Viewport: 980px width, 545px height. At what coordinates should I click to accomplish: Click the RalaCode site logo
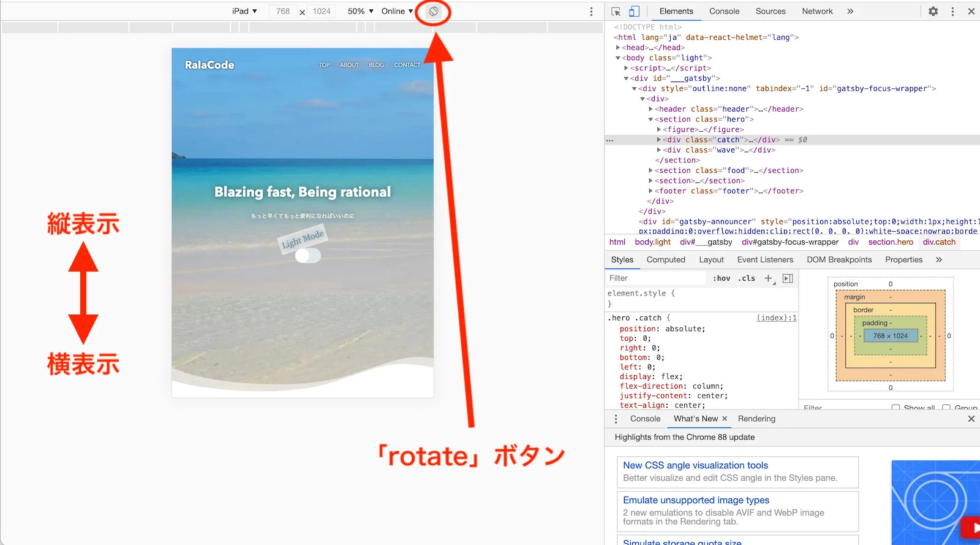[209, 65]
